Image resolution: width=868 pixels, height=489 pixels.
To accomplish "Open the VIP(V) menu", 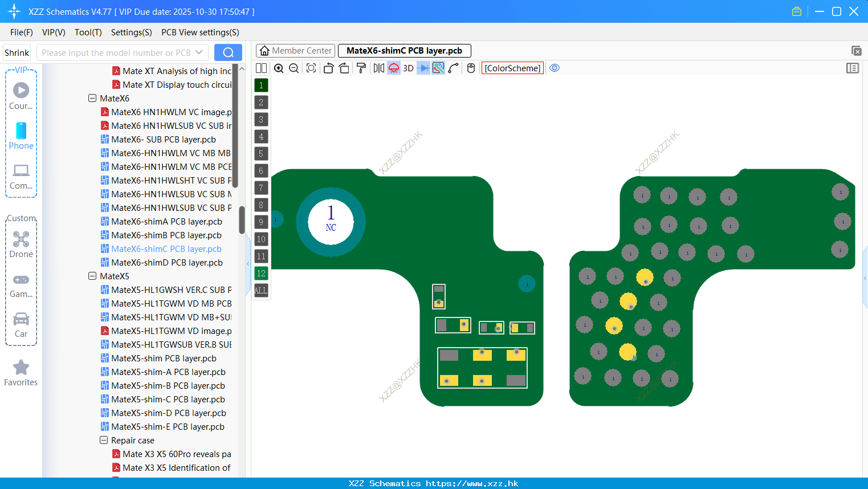I will click(54, 32).
